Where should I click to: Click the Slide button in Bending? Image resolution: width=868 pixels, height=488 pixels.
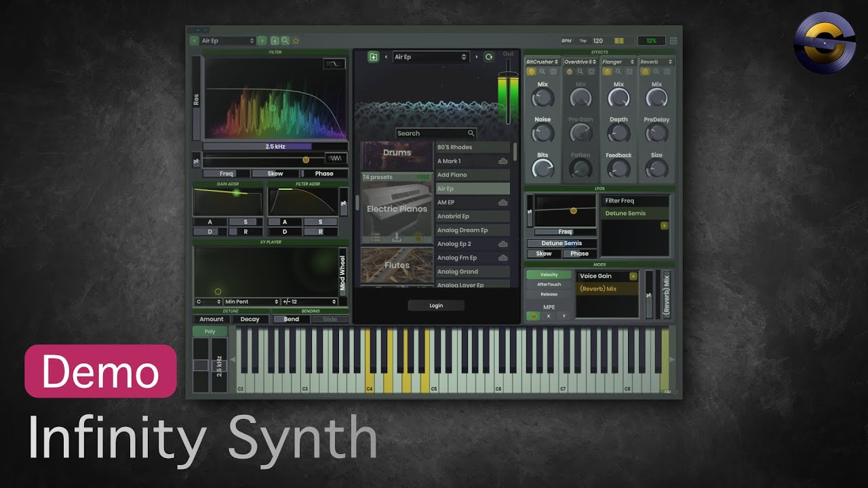tap(330, 319)
